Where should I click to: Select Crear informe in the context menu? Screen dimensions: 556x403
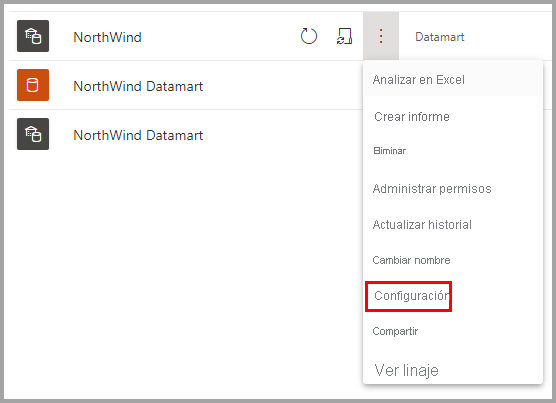click(453, 117)
